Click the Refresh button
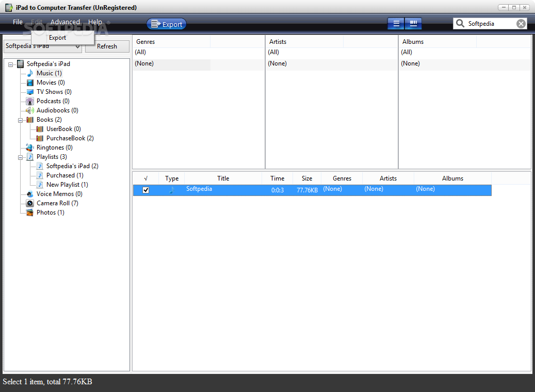 [107, 46]
